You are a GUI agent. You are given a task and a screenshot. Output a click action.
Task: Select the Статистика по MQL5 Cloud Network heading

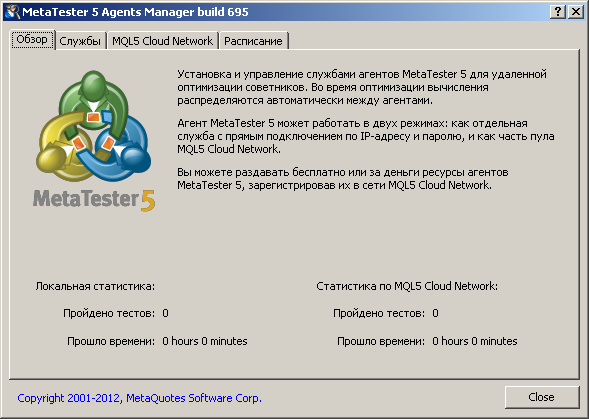coord(407,286)
